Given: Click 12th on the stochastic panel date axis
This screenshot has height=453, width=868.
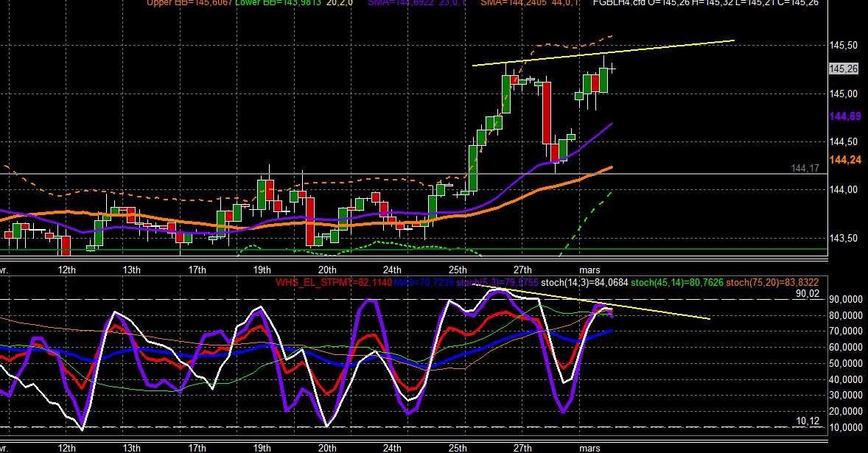Looking at the screenshot, I should pos(66,448).
